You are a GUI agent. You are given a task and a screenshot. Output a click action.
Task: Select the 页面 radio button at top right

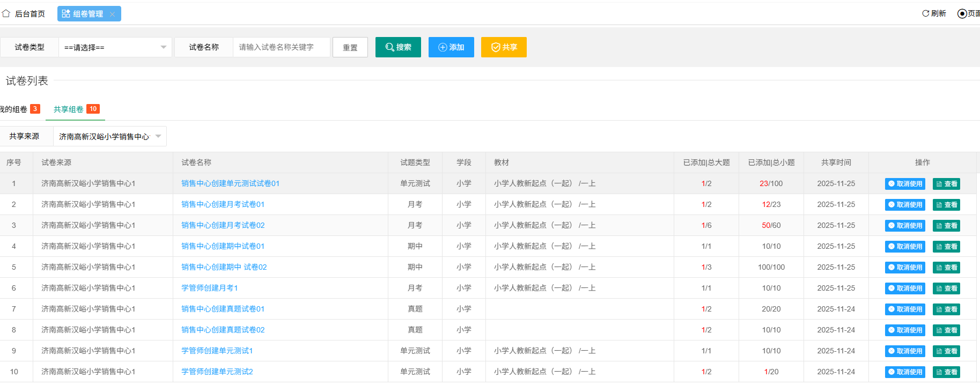click(962, 13)
